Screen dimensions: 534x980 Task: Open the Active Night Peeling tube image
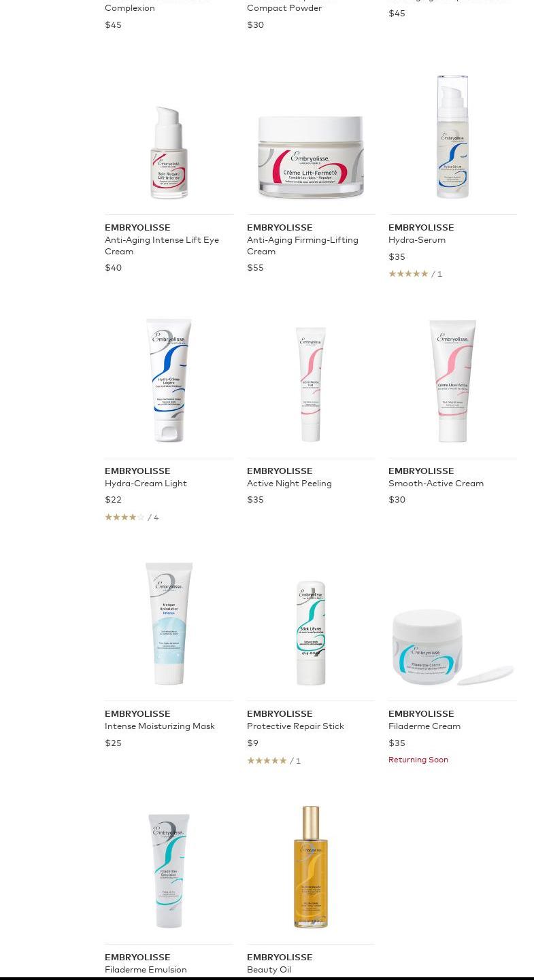(x=311, y=384)
